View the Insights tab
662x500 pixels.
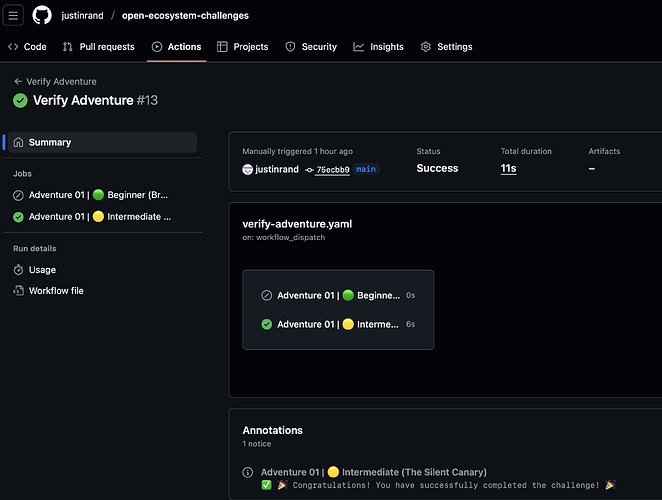379,47
